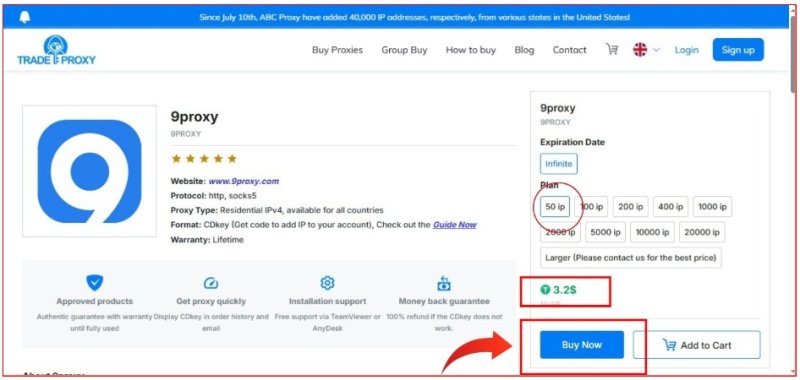Expand the language dropdown chevron
Image resolution: width=800 pixels, height=380 pixels.
[656, 50]
